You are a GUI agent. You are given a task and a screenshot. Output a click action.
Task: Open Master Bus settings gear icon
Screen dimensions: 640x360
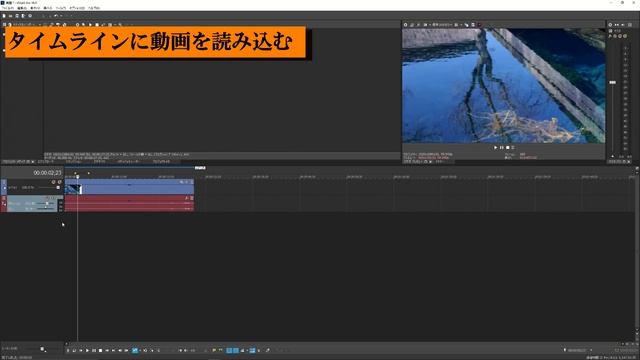[x=610, y=25]
